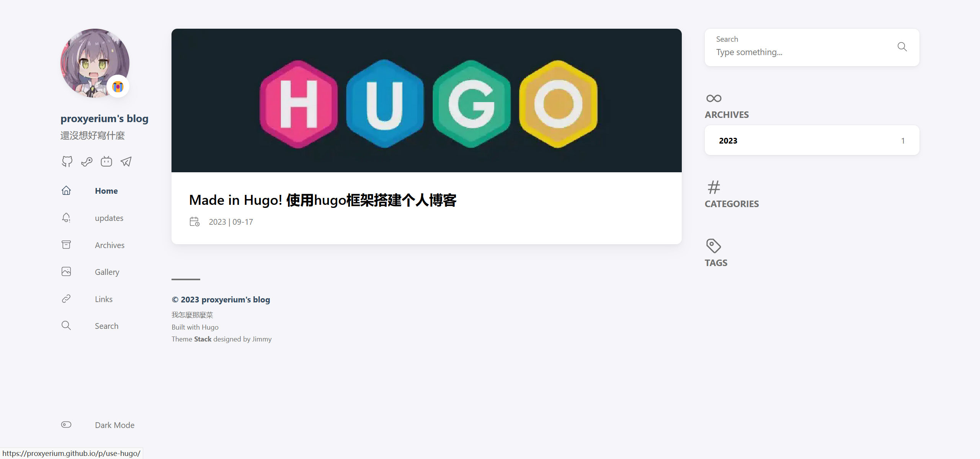The height and width of the screenshot is (459, 980).
Task: Open the Gallery page
Action: coord(107,272)
